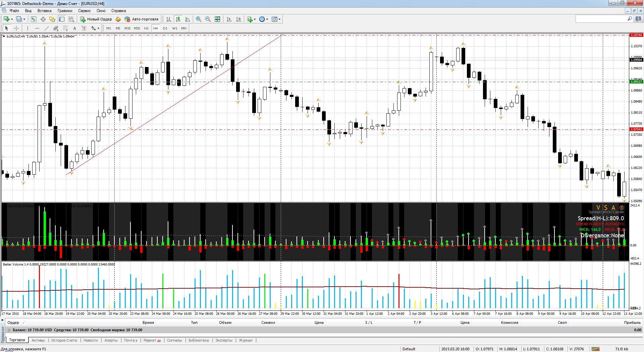Viewport: 644px width, 352px height.
Task: Open the indicators list icon
Action: coord(250,19)
